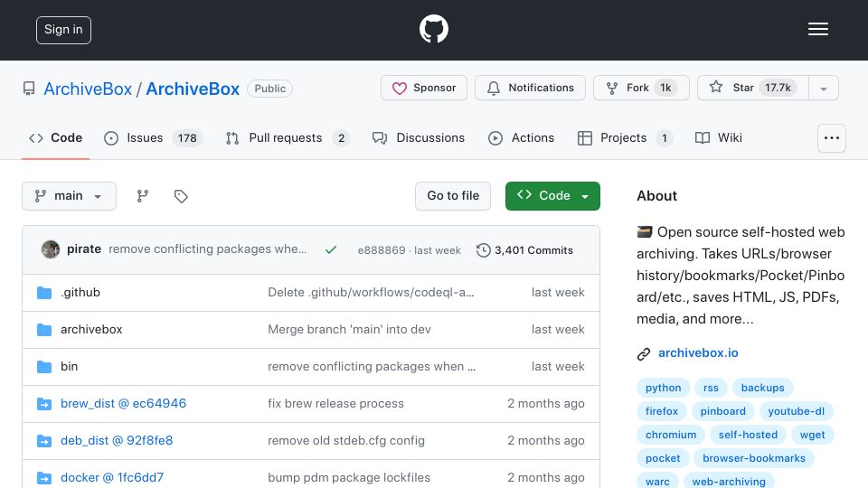The width and height of the screenshot is (868, 488).
Task: Open the ArchiveBox owner link
Action: click(x=88, y=89)
